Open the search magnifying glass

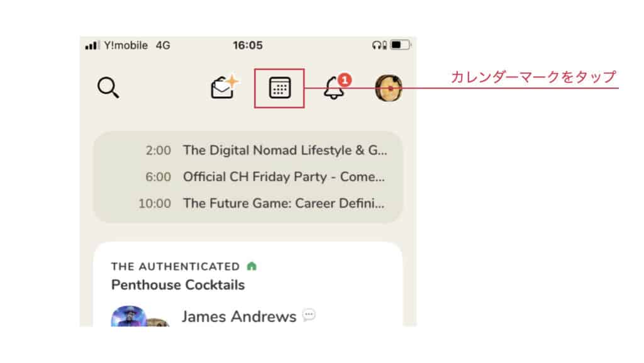point(108,87)
